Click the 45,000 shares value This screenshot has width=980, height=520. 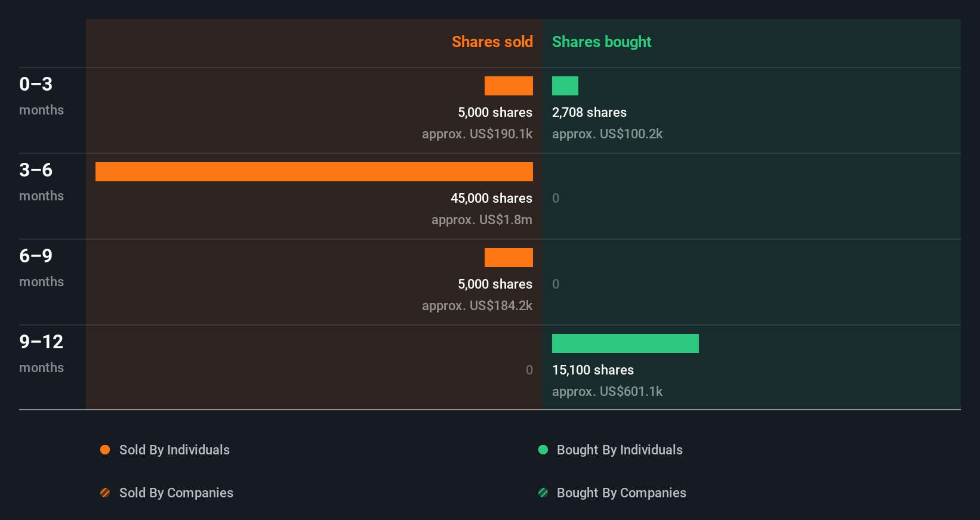point(491,198)
